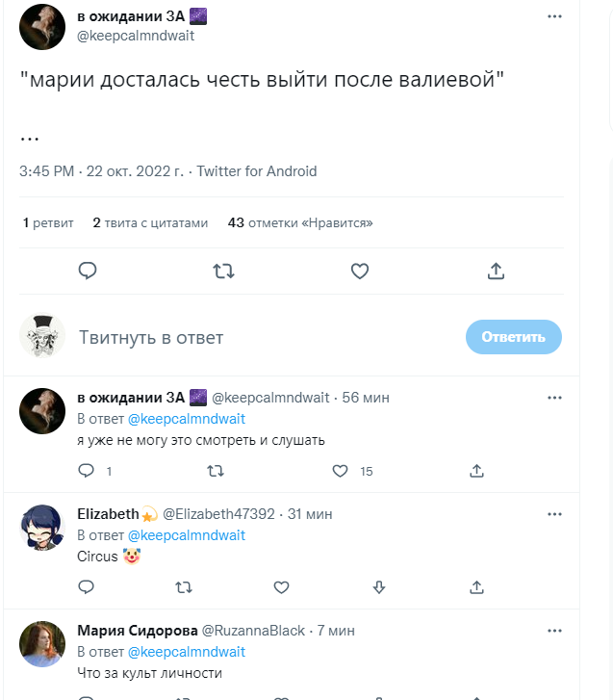Like the reply that has 15 likes
The image size is (613, 700).
[x=340, y=471]
